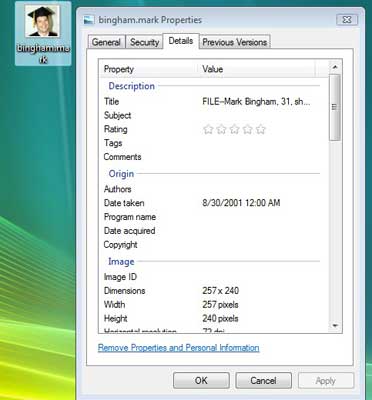Screen dimensions: 372x400
Task: Click the Value column header
Action: tap(257, 69)
